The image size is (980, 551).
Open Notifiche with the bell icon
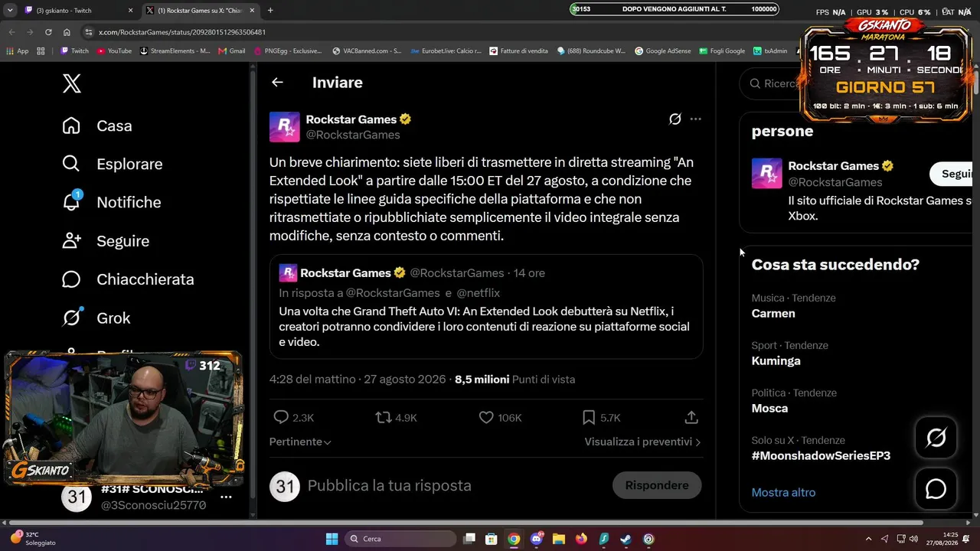(x=112, y=202)
